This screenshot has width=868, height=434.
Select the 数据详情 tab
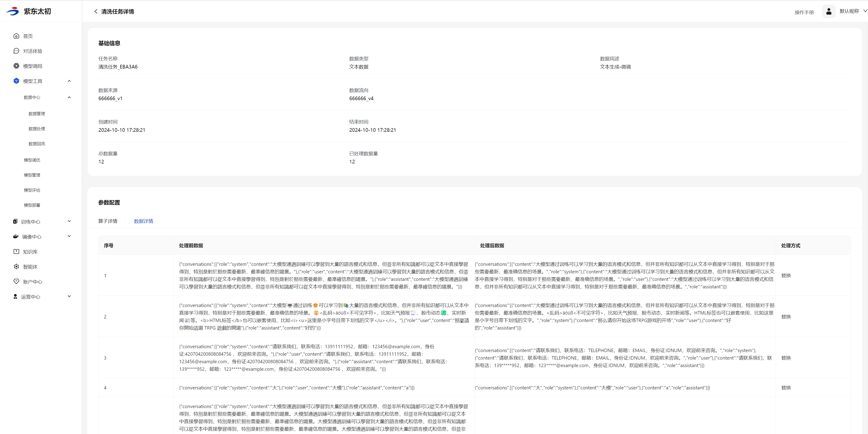click(143, 221)
